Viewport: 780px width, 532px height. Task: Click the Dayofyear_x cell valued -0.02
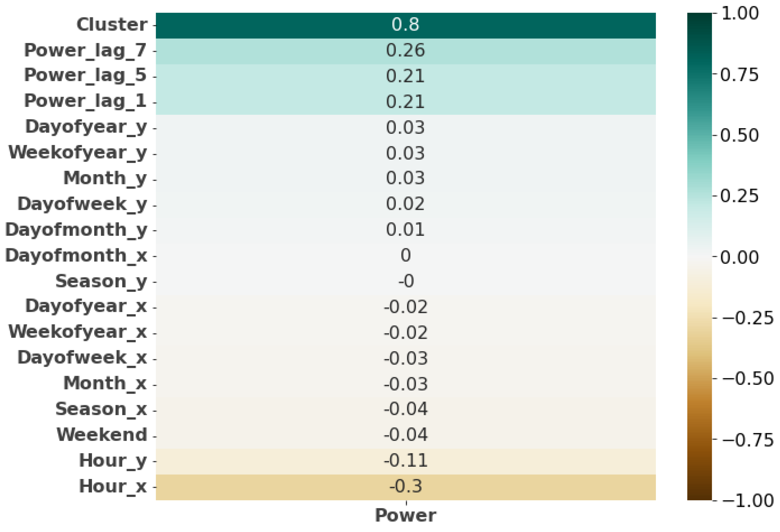coord(405,307)
